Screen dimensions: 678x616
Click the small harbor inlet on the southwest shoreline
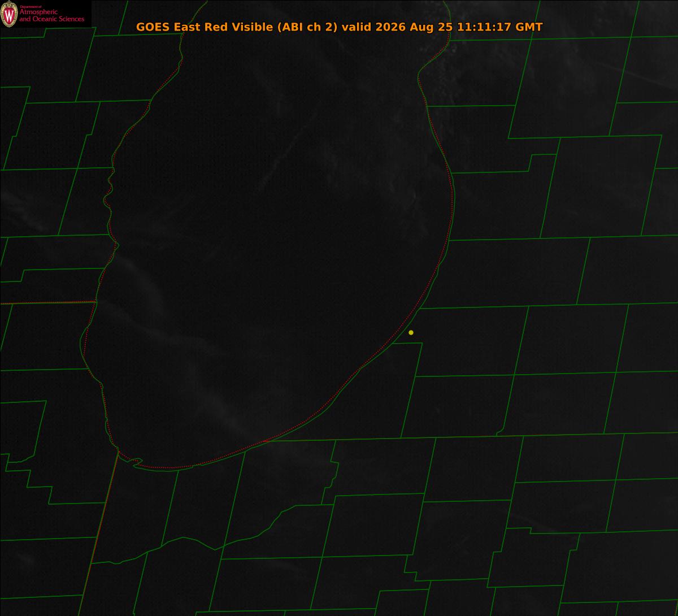tap(136, 461)
